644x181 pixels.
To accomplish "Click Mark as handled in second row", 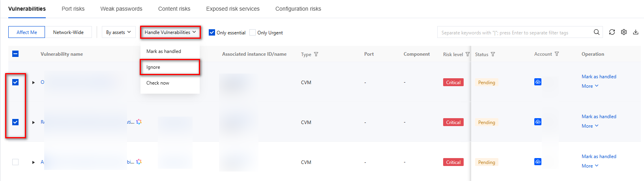I will tap(599, 117).
